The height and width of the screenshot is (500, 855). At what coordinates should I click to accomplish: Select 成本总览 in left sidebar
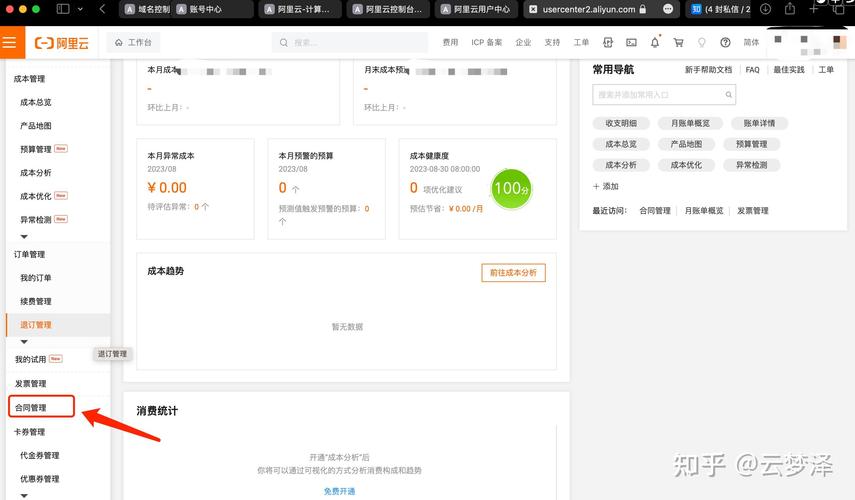click(35, 103)
